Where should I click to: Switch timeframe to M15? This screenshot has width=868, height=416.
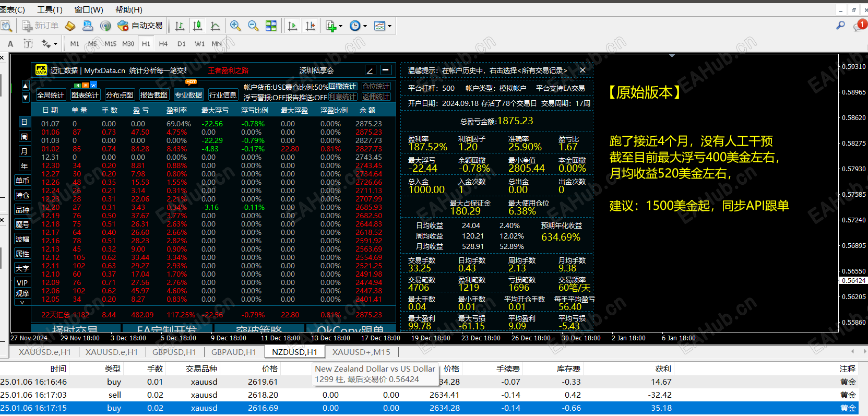tap(111, 44)
